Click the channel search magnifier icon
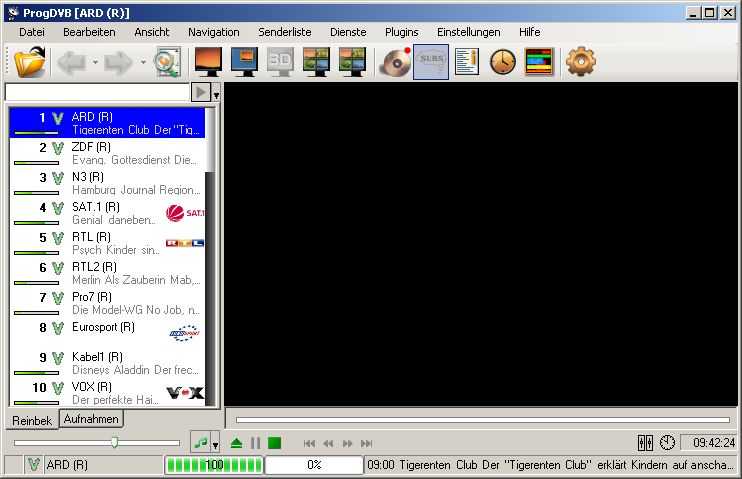The width and height of the screenshot is (742, 479). (x=166, y=62)
